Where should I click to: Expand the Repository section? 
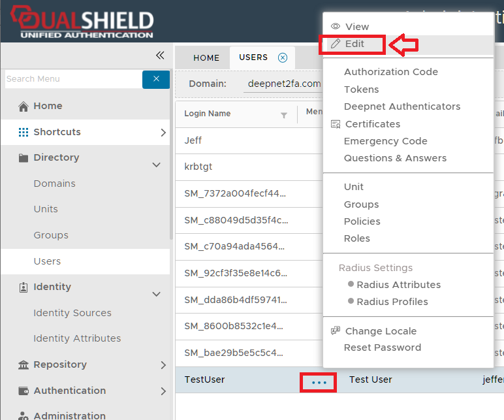click(163, 365)
